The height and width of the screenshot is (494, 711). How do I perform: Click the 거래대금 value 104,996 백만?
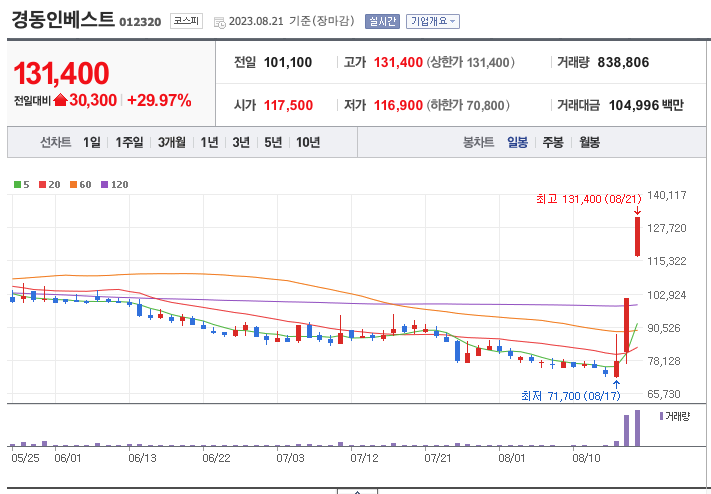point(646,105)
